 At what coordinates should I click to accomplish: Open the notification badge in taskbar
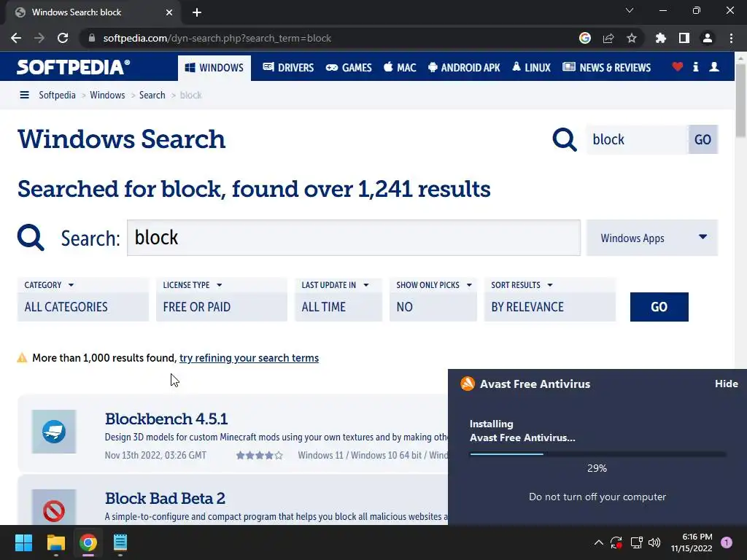pos(727,542)
